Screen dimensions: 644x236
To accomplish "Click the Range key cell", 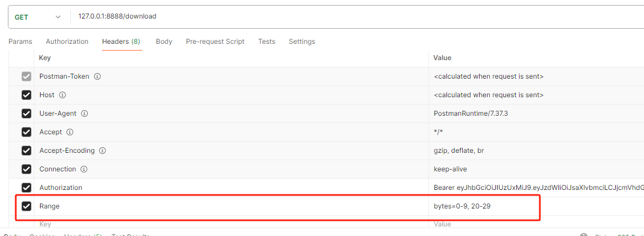I will (x=231, y=207).
